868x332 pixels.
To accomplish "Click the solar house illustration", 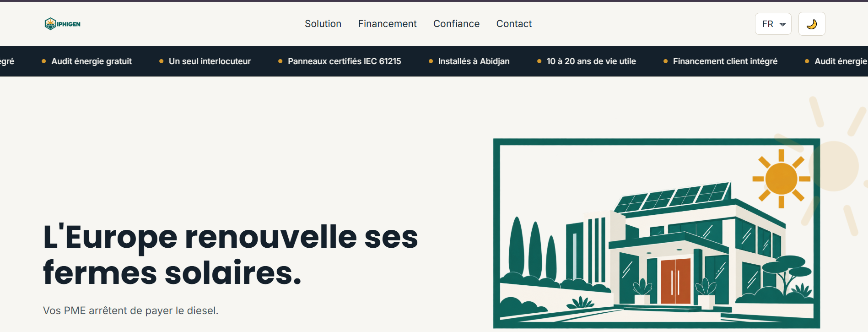I will (657, 234).
